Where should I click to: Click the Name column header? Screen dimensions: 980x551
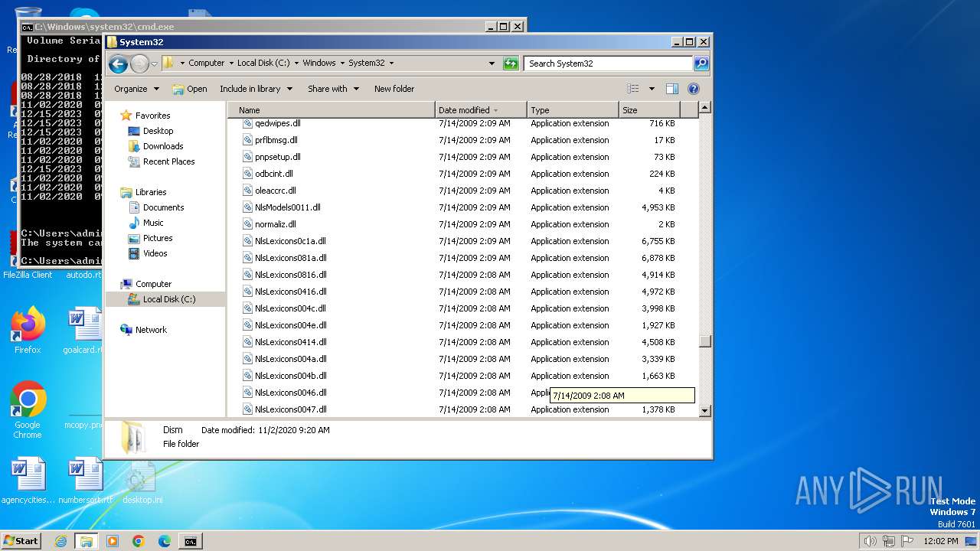click(x=331, y=110)
